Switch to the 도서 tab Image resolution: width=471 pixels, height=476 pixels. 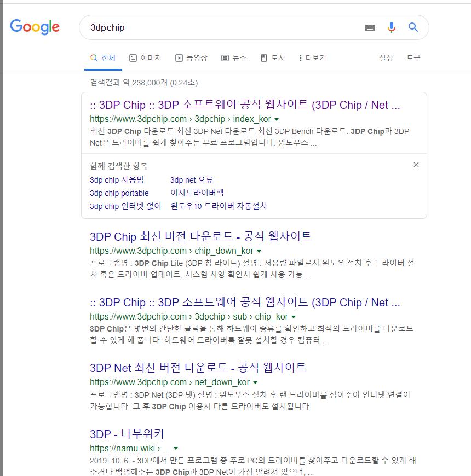(x=273, y=58)
